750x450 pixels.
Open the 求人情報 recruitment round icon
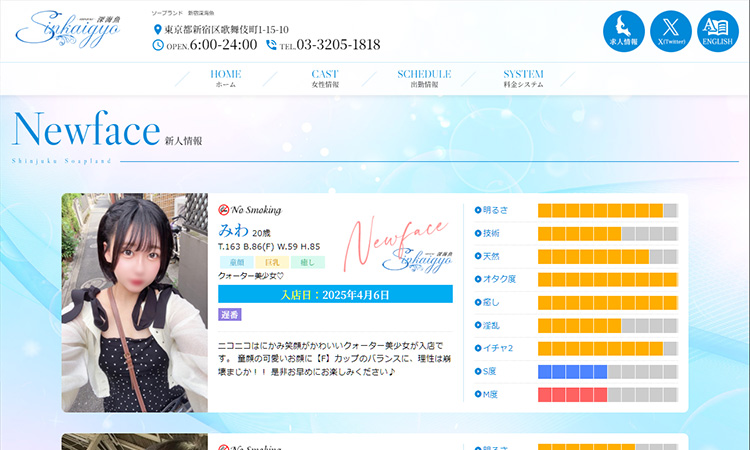click(624, 31)
